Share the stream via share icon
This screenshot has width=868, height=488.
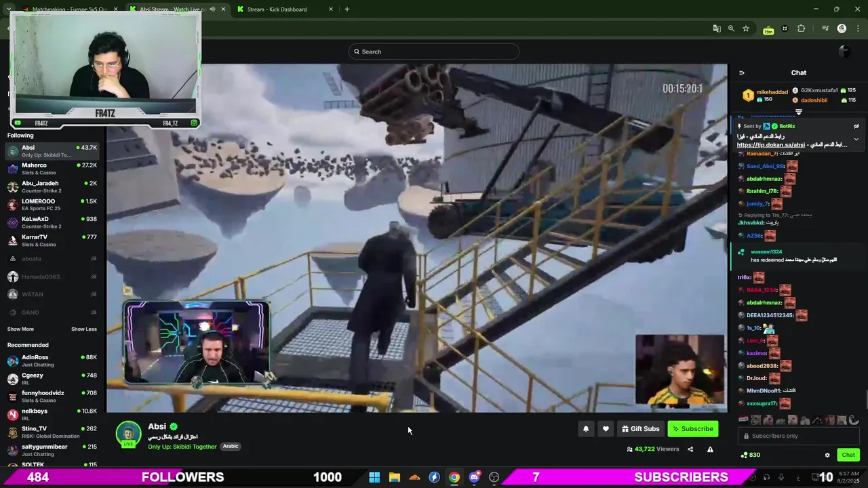click(690, 449)
